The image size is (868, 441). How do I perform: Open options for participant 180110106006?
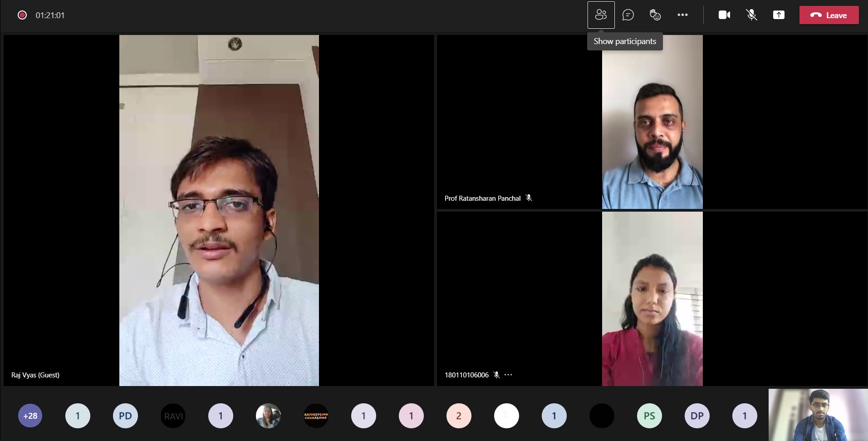tap(508, 375)
